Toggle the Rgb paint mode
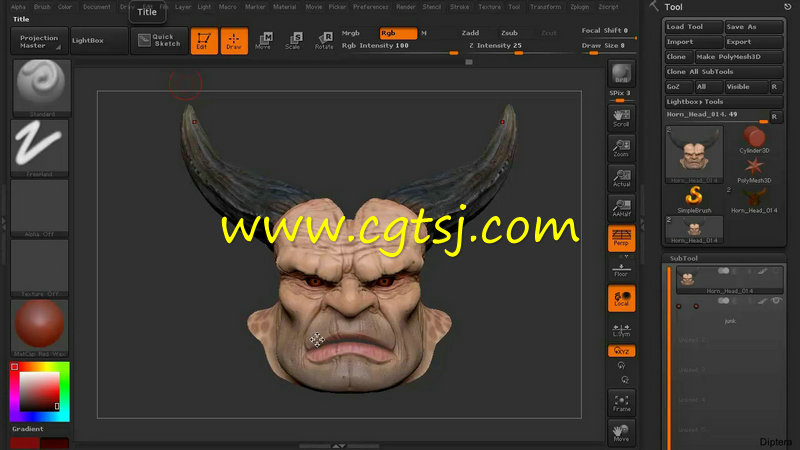800x450 pixels. point(398,33)
